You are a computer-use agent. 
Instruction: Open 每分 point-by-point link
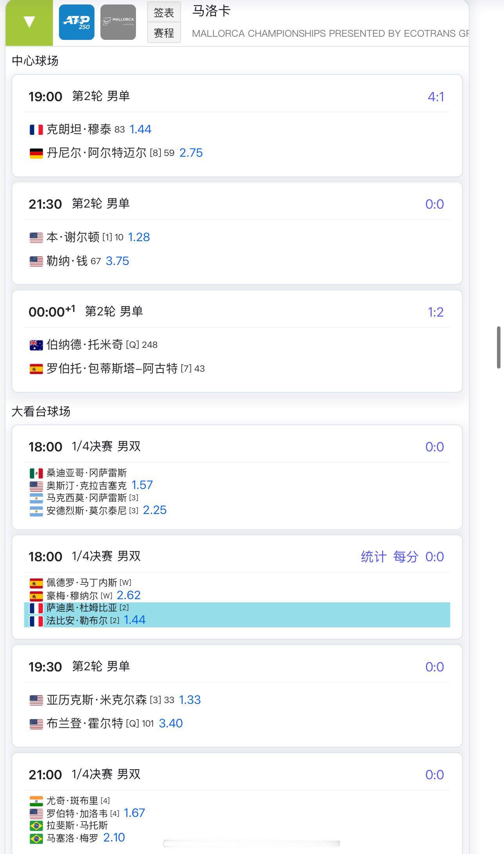pos(406,557)
